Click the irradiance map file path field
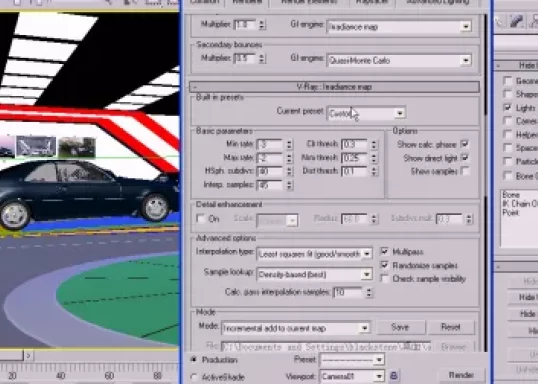 click(x=326, y=347)
